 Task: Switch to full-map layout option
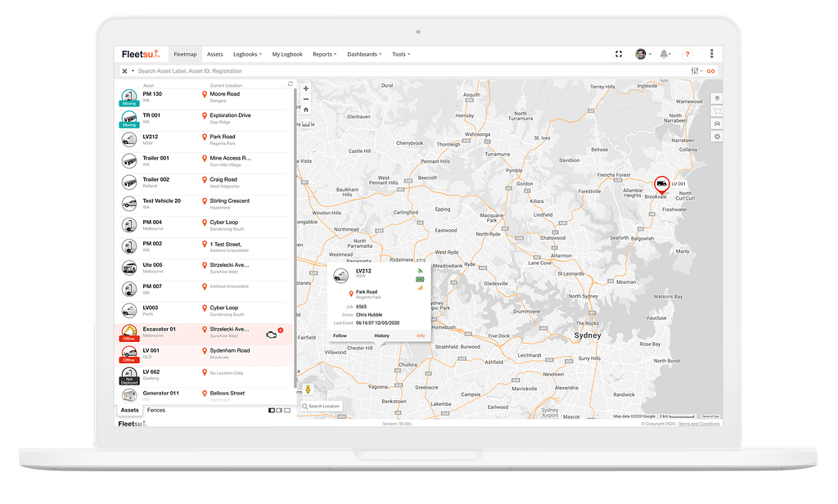coord(287,411)
